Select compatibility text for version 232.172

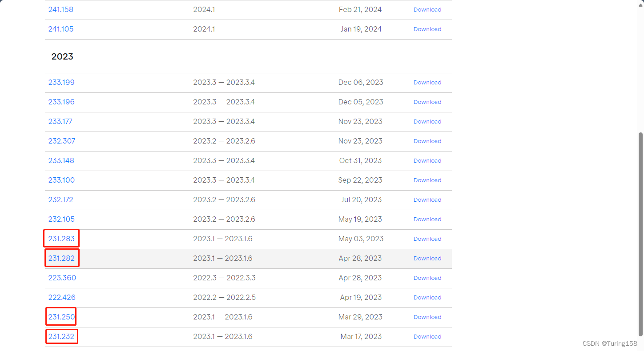coord(224,199)
